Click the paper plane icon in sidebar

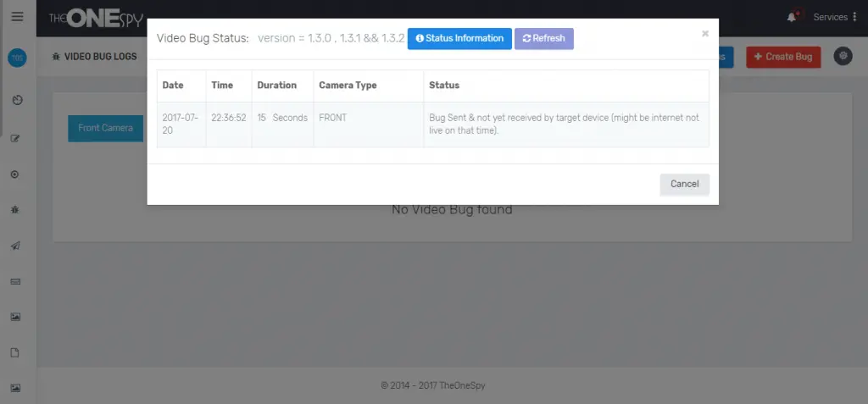tap(16, 246)
